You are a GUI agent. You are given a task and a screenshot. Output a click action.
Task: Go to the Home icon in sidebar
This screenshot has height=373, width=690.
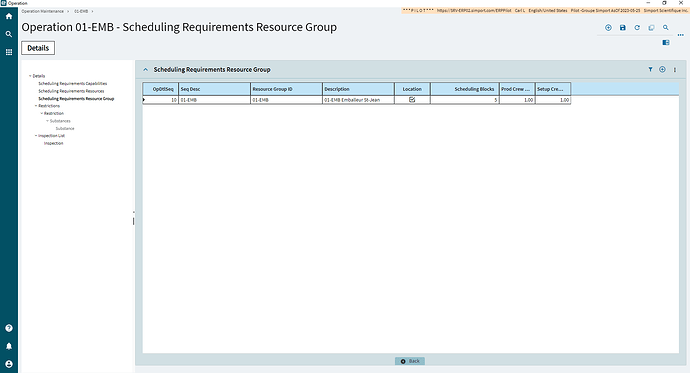click(x=9, y=16)
